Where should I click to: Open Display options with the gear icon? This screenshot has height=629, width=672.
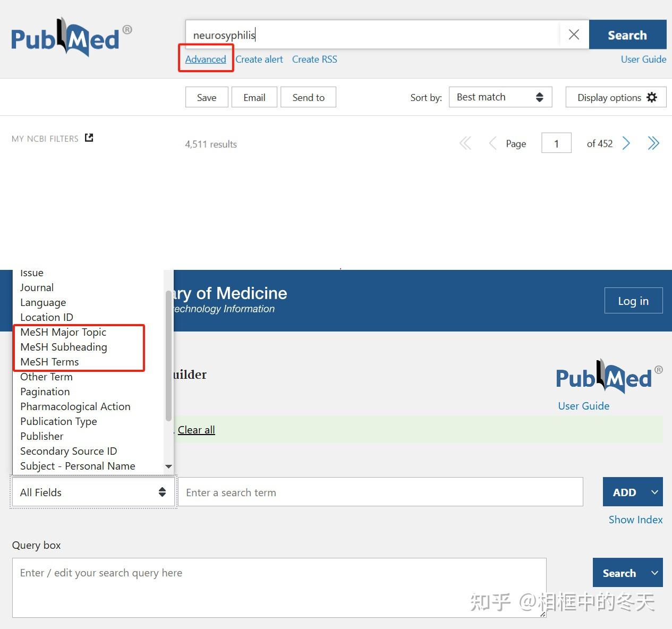pos(615,97)
